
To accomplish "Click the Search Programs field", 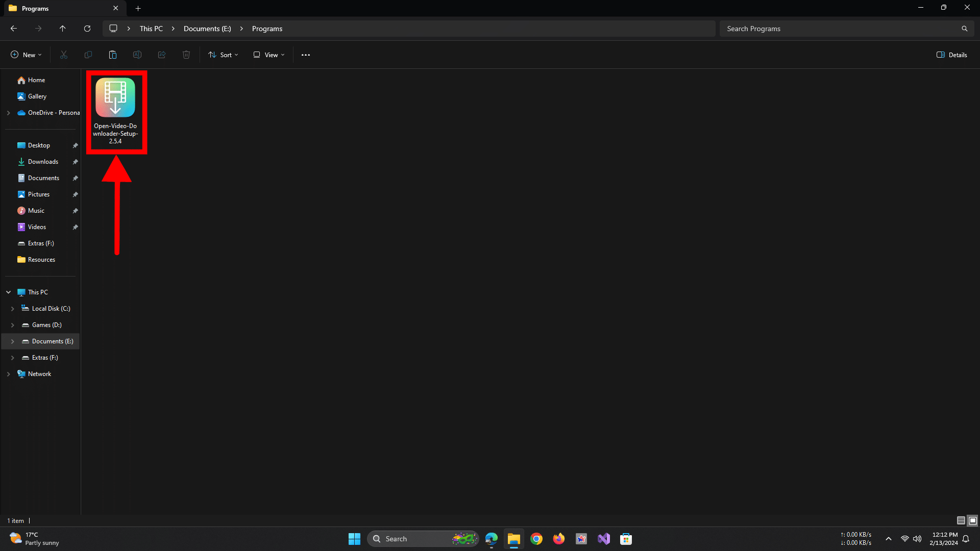I will point(842,29).
